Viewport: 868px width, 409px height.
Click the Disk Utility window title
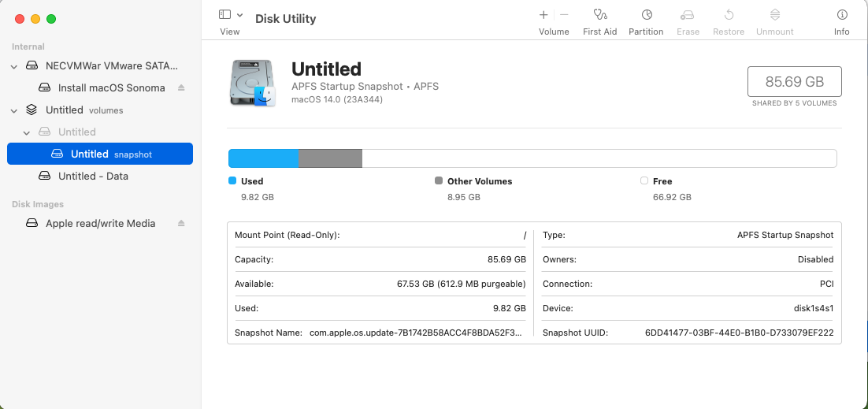(286, 19)
